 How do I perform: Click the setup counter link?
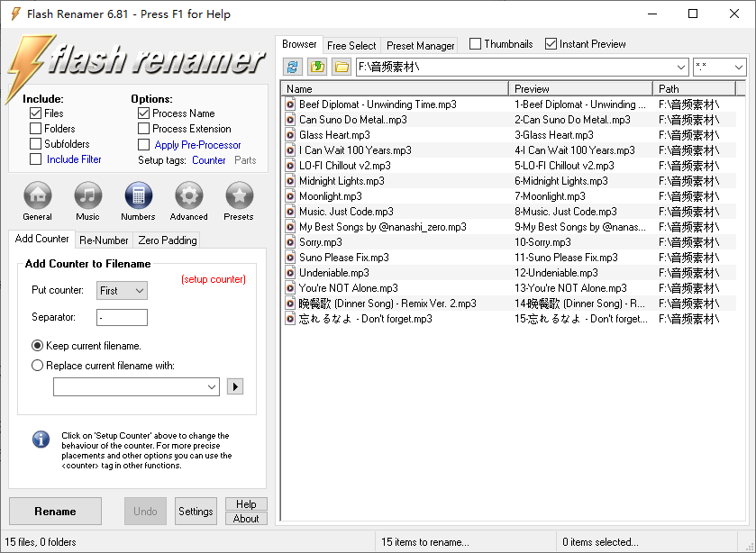click(x=213, y=279)
